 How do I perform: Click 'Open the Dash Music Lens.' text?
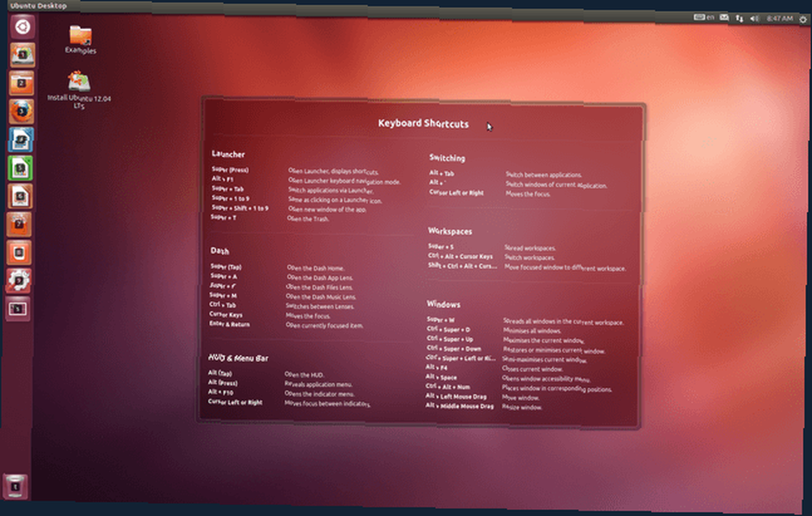tap(321, 297)
